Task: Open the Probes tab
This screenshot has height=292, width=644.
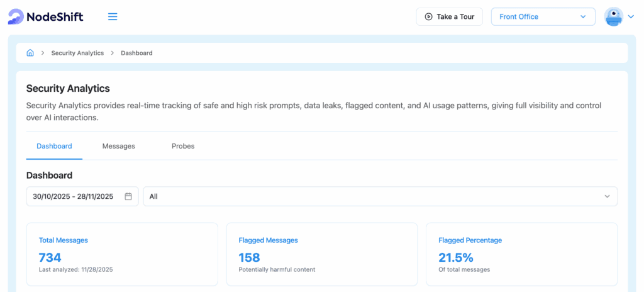Action: [x=183, y=146]
